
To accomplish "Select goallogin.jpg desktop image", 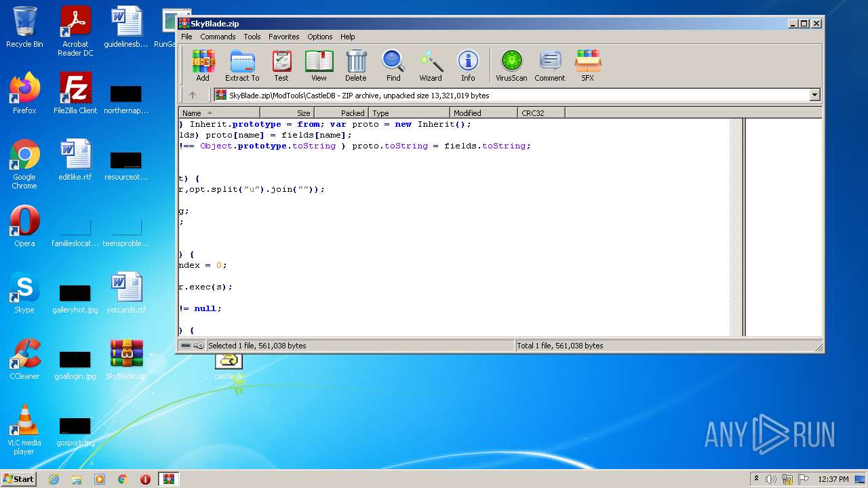I will [75, 364].
